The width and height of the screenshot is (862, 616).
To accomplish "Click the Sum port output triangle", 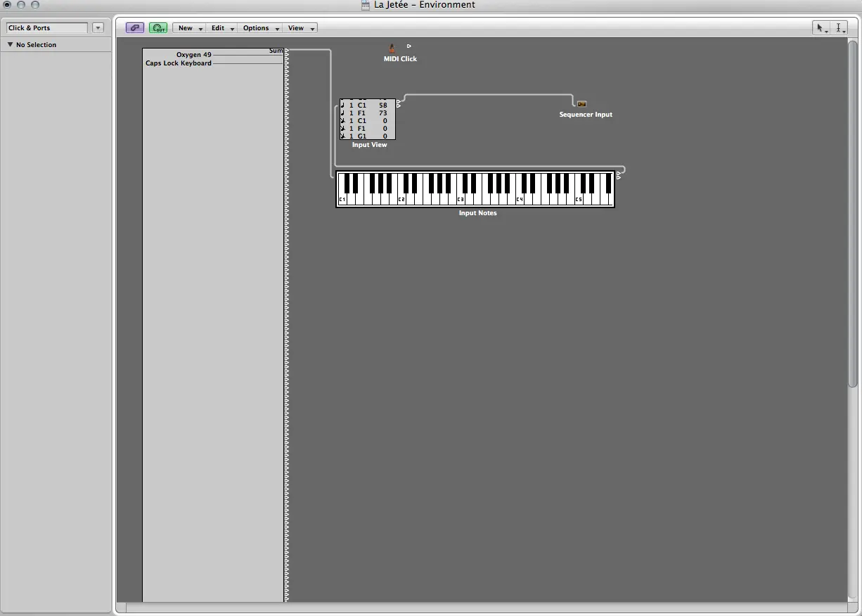I will [x=287, y=50].
